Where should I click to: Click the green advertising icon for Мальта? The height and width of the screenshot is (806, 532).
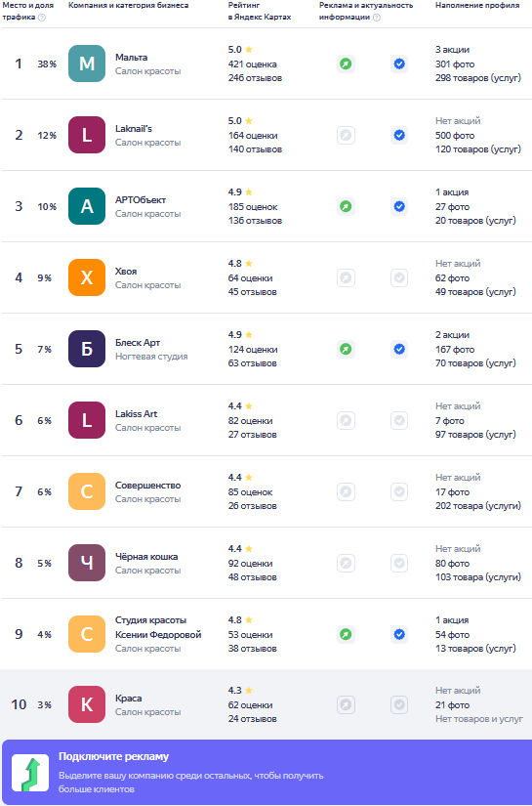tap(347, 64)
